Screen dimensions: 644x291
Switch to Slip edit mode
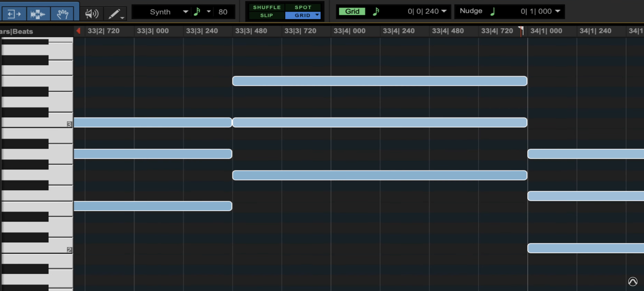267,16
